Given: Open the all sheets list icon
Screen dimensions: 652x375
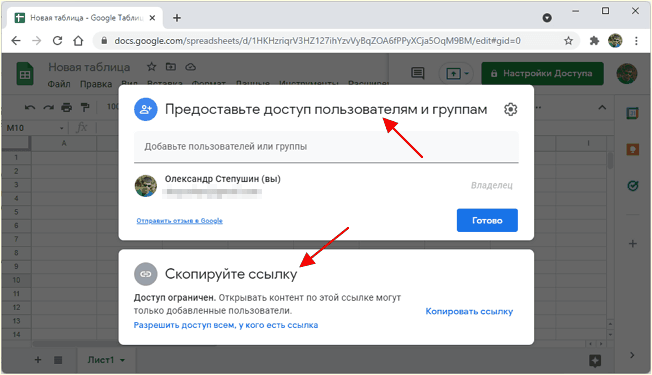Looking at the screenshot, I should (x=58, y=360).
